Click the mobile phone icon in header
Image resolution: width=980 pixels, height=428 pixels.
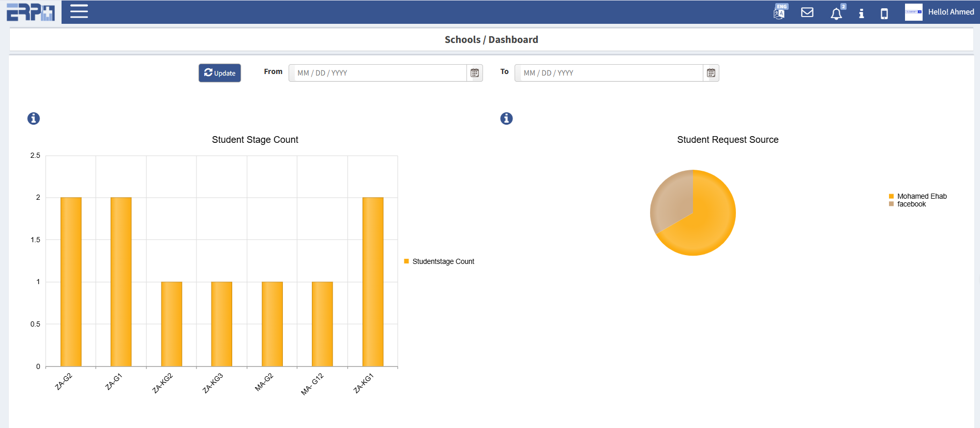(884, 13)
